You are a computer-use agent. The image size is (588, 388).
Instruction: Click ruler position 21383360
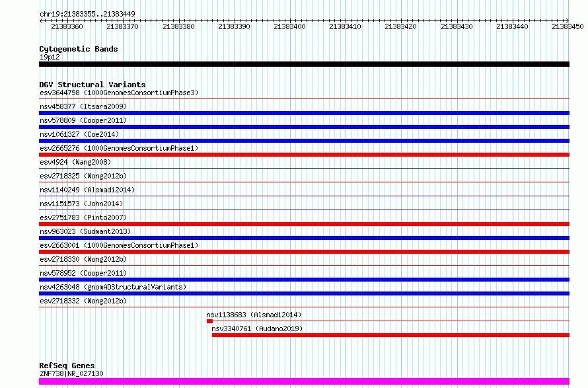pos(67,26)
